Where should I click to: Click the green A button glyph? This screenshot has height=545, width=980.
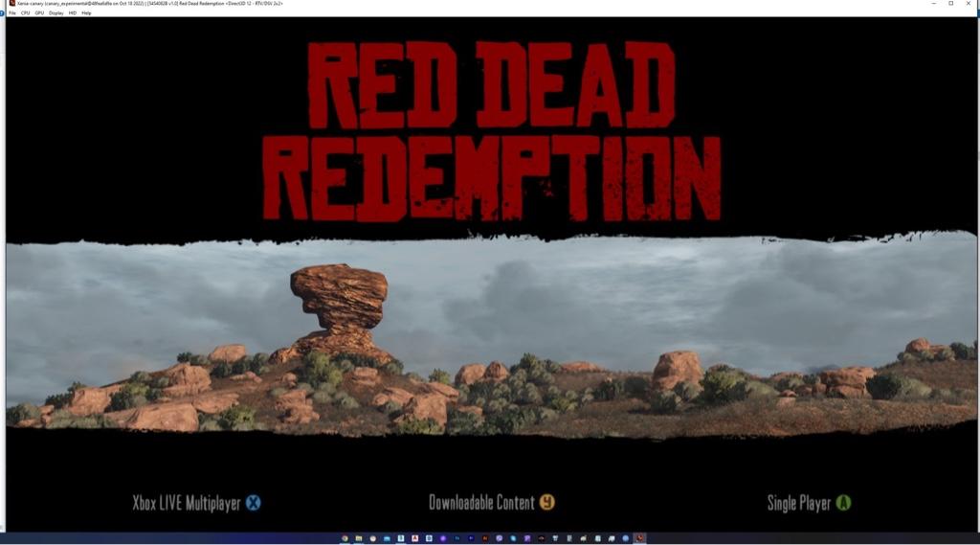point(844,503)
